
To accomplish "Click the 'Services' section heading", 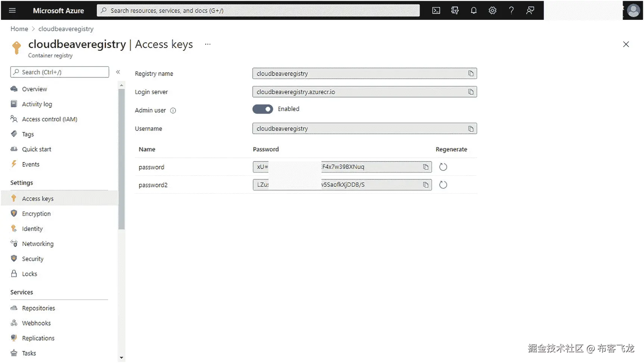I will tap(22, 292).
